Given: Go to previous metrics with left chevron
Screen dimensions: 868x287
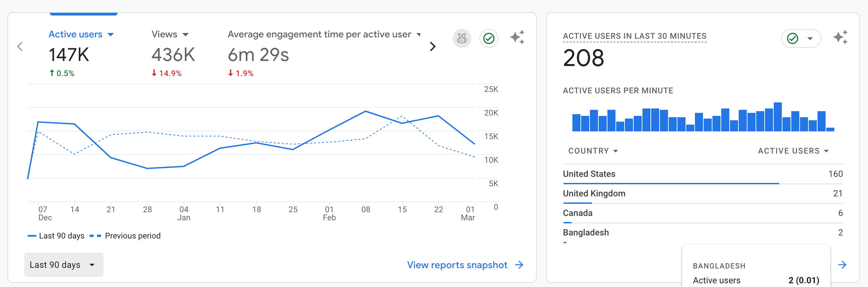Looking at the screenshot, I should click(x=20, y=46).
